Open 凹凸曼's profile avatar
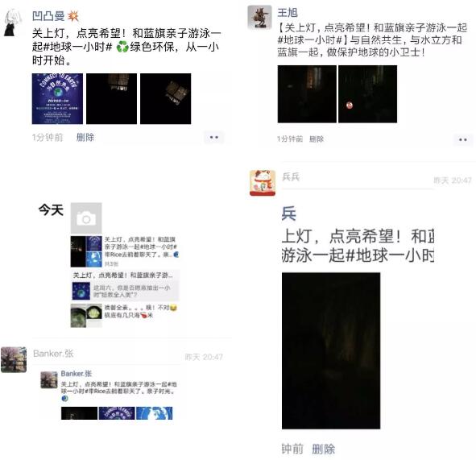This screenshot has height=460, width=476. coord(13,23)
